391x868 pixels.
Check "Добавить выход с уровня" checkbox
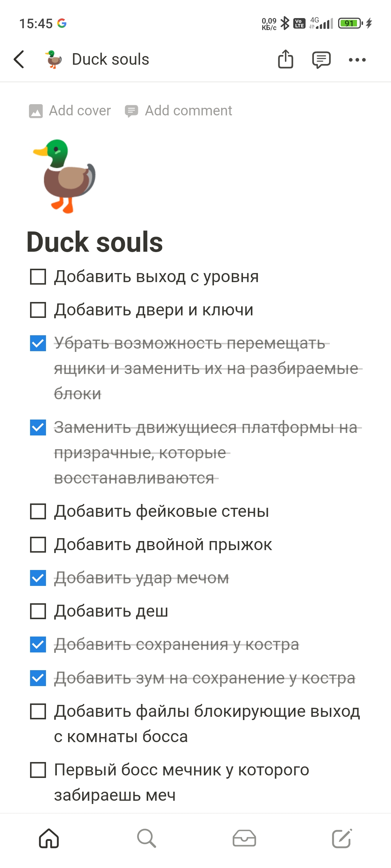click(38, 277)
